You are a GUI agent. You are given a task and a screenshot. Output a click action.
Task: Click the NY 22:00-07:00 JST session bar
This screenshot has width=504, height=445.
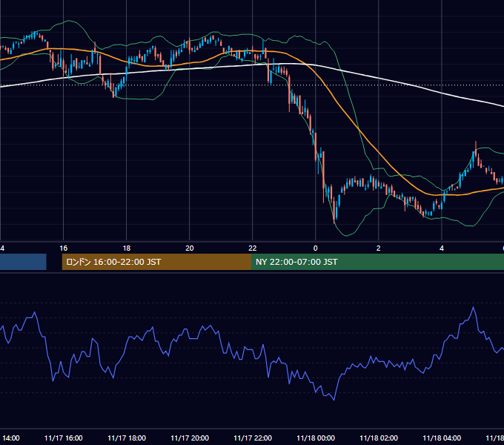click(x=378, y=262)
